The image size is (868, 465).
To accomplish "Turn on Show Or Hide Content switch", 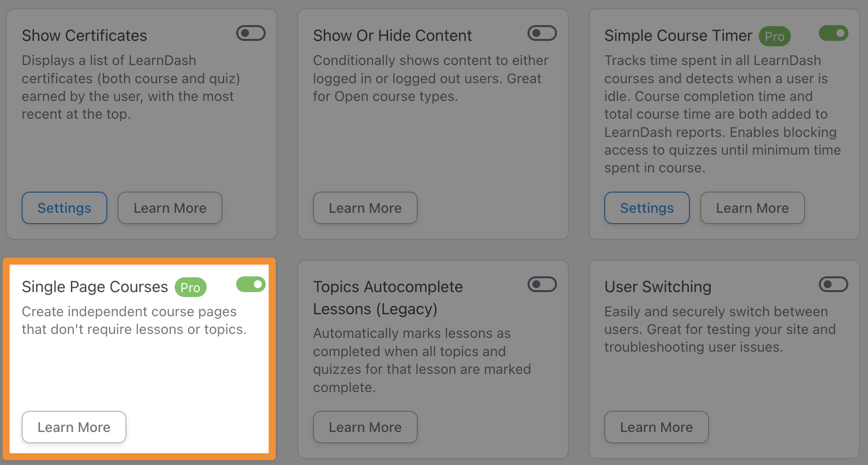I will pyautogui.click(x=542, y=33).
